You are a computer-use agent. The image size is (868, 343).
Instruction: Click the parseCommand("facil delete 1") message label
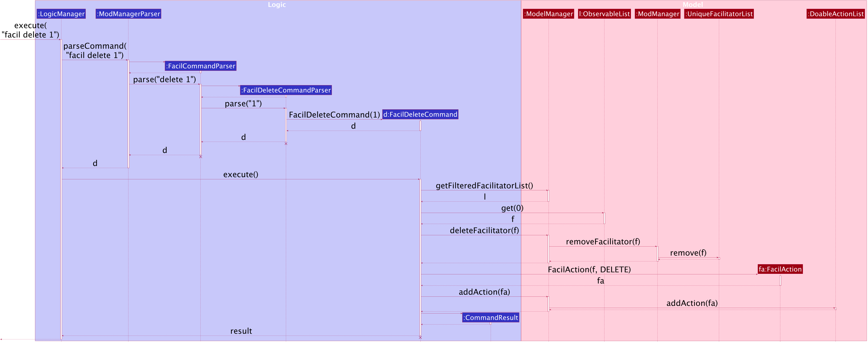tap(95, 50)
